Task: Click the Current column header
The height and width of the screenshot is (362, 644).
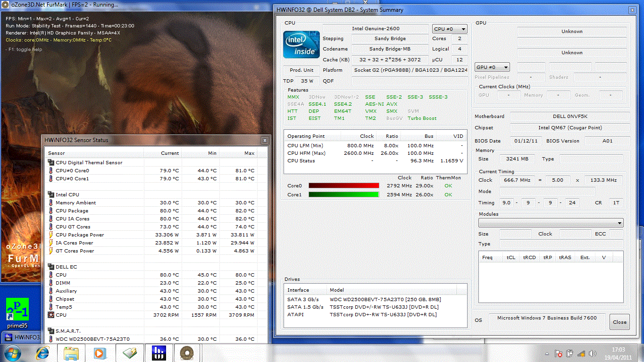Action: coord(163,153)
